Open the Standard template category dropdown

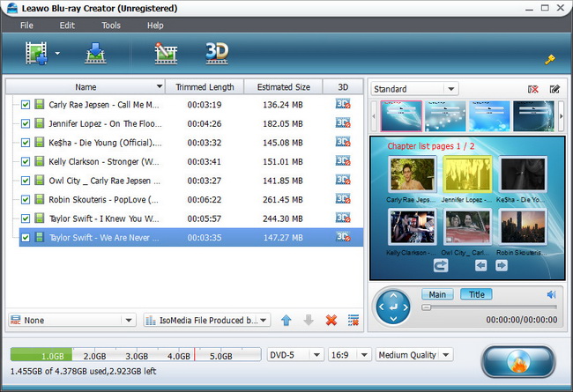pyautogui.click(x=451, y=89)
